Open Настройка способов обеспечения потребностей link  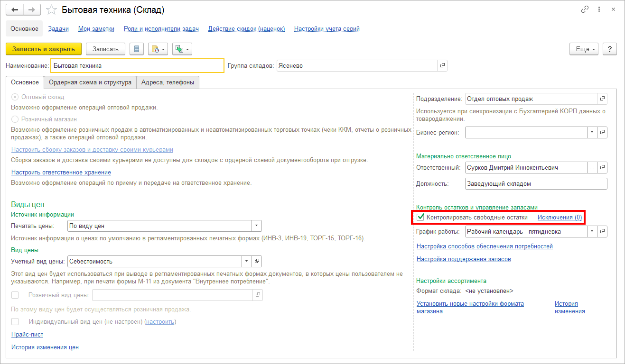pyautogui.click(x=485, y=246)
